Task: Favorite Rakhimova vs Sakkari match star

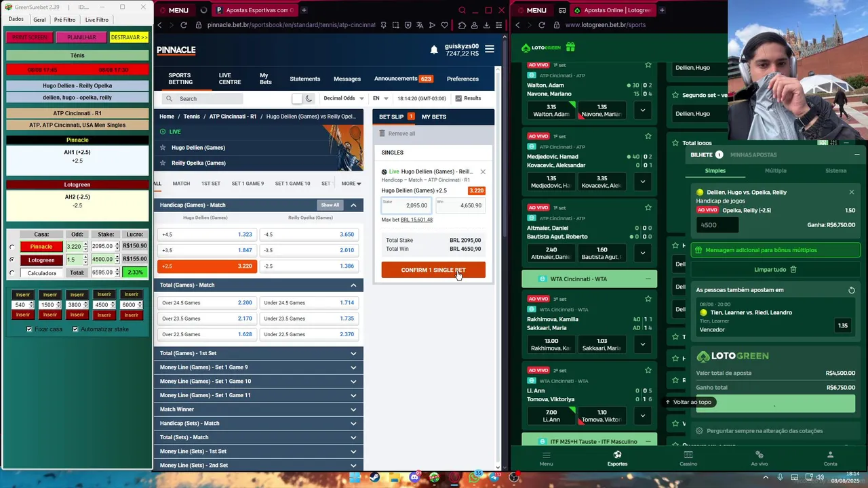Action: (x=648, y=299)
